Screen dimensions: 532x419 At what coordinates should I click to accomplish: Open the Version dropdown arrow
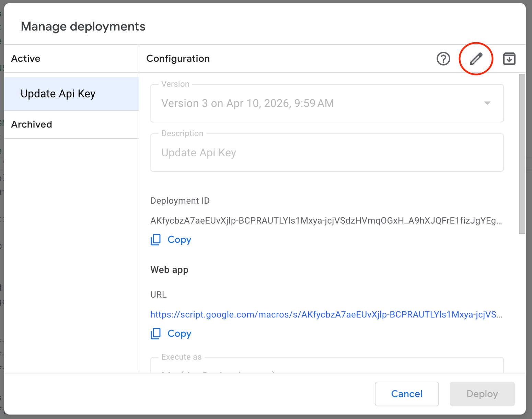point(487,103)
